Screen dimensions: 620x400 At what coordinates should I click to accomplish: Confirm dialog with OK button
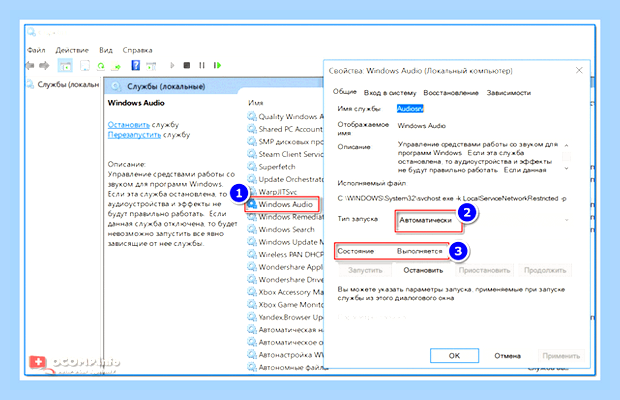click(x=454, y=356)
